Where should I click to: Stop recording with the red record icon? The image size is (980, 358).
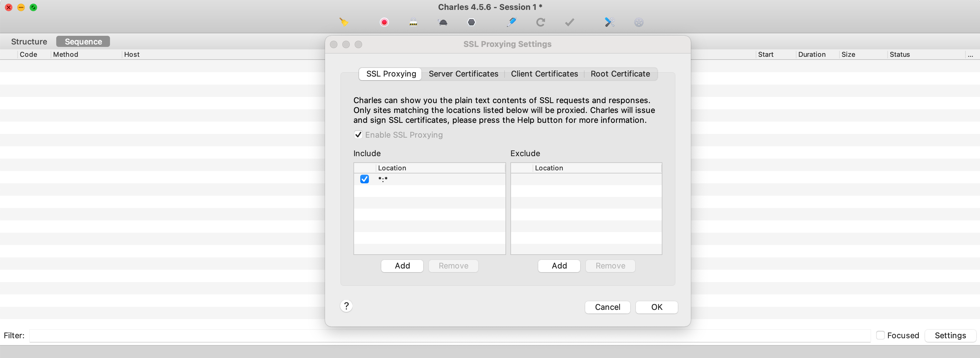coord(384,22)
